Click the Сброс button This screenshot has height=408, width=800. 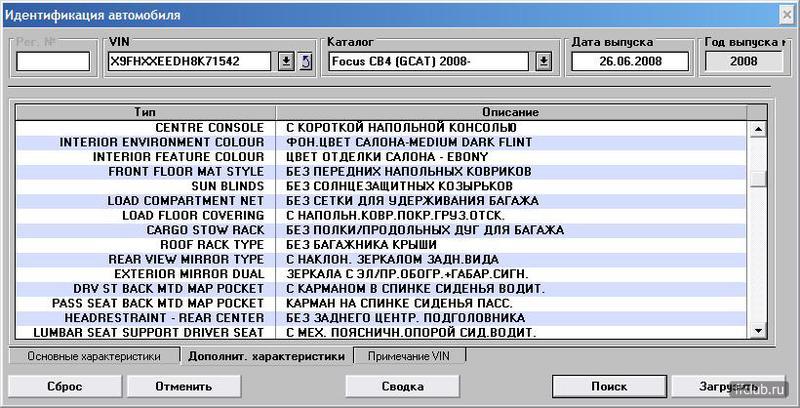65,386
